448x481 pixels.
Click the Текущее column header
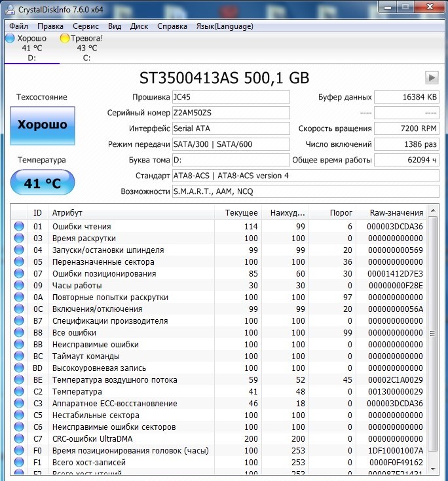238,212
